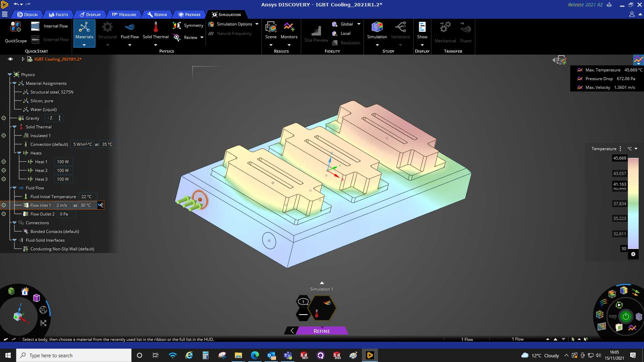This screenshot has height=362, width=644.
Task: Toggle the Heat 2 row marker
Action: [x=4, y=170]
